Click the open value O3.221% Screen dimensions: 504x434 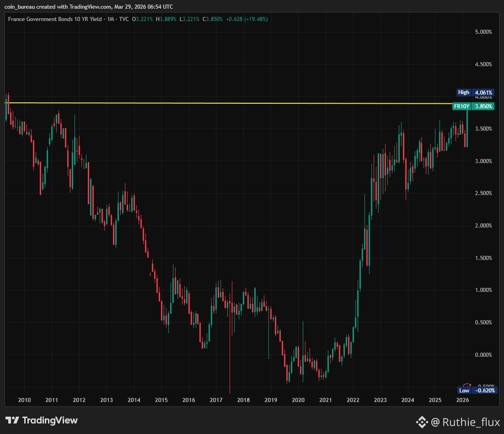point(142,19)
